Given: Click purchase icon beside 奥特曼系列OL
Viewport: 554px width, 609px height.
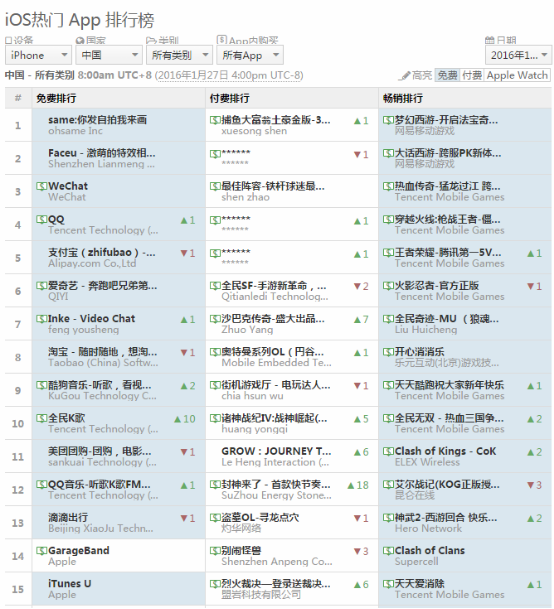Looking at the screenshot, I should (x=215, y=352).
